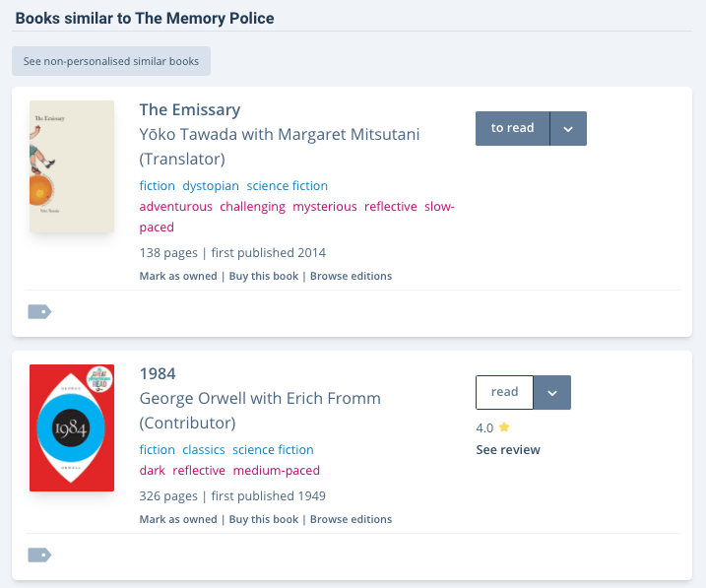Click 'Browse editions' for The Emissary
Image resolution: width=706 pixels, height=588 pixels.
351,276
